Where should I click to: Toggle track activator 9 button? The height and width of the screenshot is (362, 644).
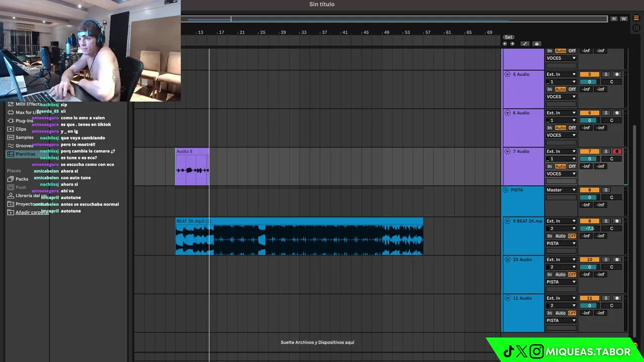[x=590, y=221]
